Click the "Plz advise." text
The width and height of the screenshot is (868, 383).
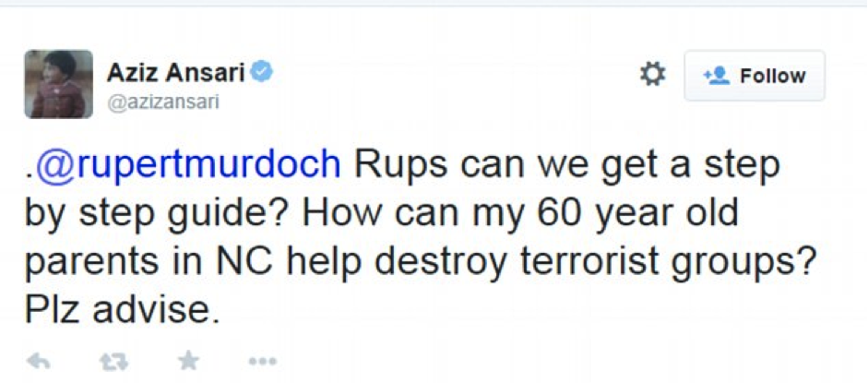pos(124,310)
